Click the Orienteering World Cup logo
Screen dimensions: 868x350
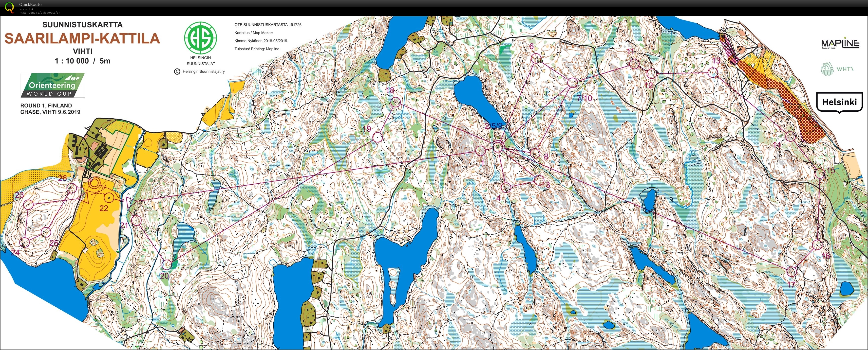pyautogui.click(x=53, y=86)
